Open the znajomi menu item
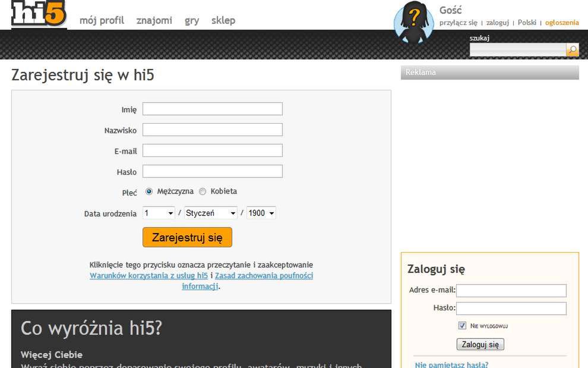Viewport: 588px width, 368px height. pyautogui.click(x=154, y=20)
